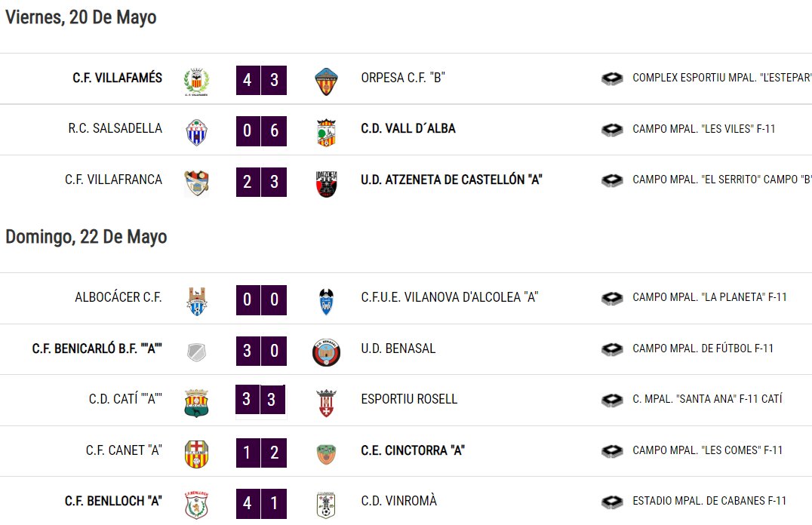The width and height of the screenshot is (812, 525).
Task: Click the C.D. Catí crest icon
Action: [197, 404]
